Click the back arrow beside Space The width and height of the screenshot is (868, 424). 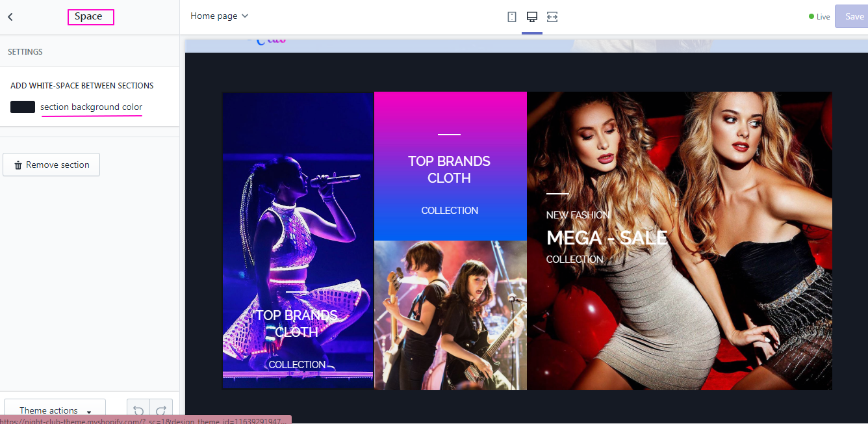pos(10,17)
